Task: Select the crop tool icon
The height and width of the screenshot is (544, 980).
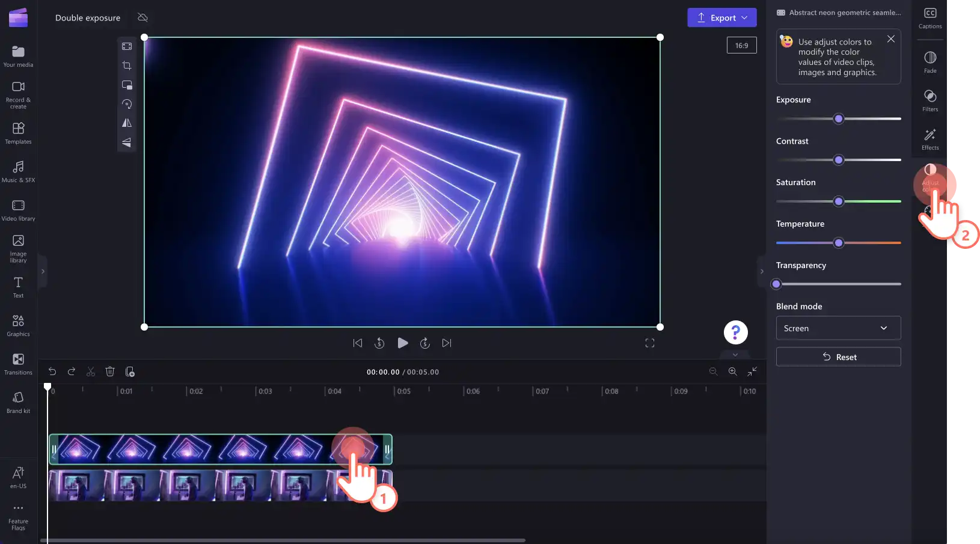Action: (x=127, y=66)
